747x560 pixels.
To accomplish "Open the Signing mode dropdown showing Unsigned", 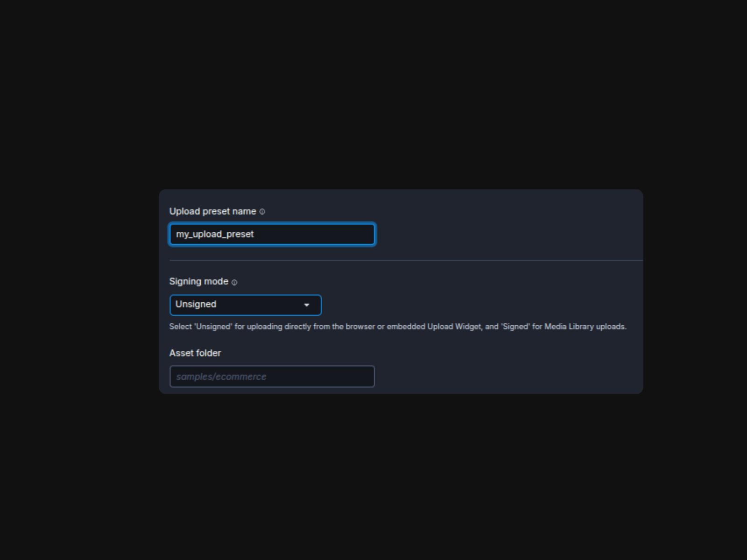I will 245,305.
